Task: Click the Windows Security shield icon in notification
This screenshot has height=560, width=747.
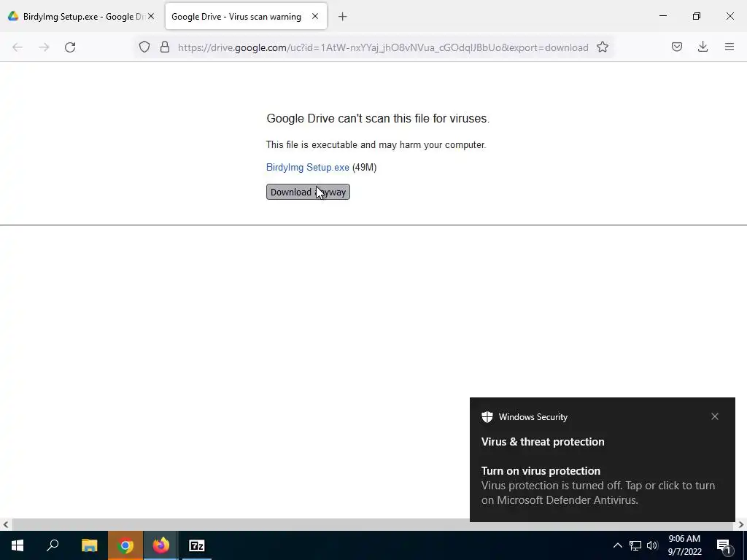Action: pos(487,416)
